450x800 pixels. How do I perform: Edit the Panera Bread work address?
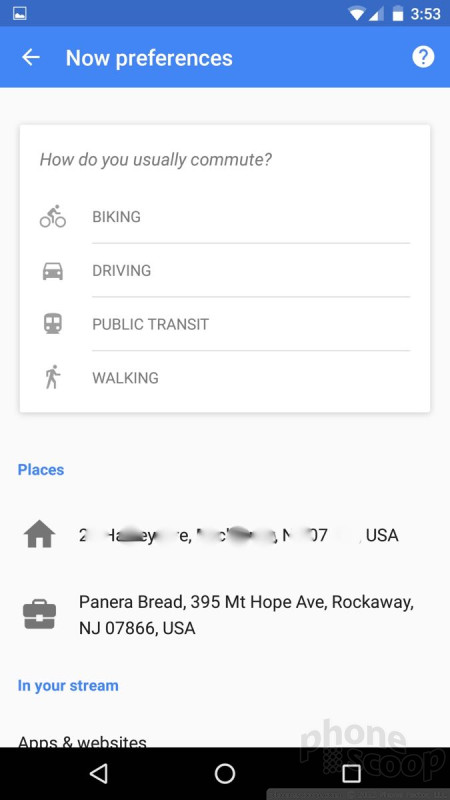[225, 615]
